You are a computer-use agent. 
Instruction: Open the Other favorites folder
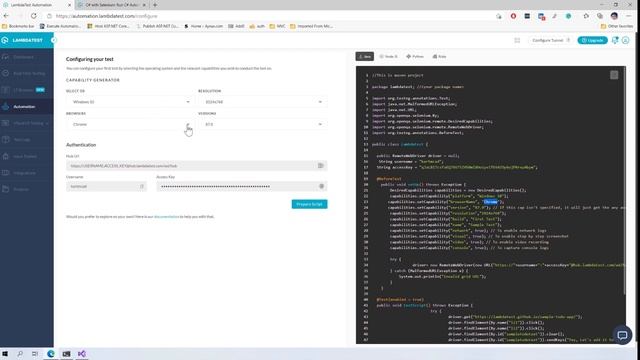tap(617, 26)
